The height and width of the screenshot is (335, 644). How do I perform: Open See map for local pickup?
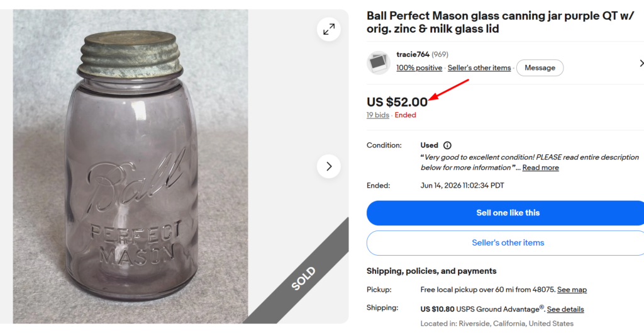click(572, 290)
